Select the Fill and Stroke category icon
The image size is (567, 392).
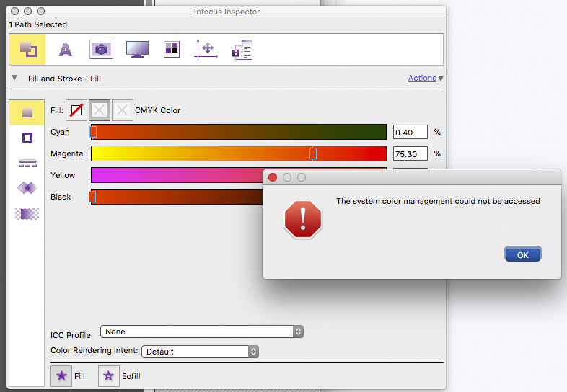click(x=27, y=50)
